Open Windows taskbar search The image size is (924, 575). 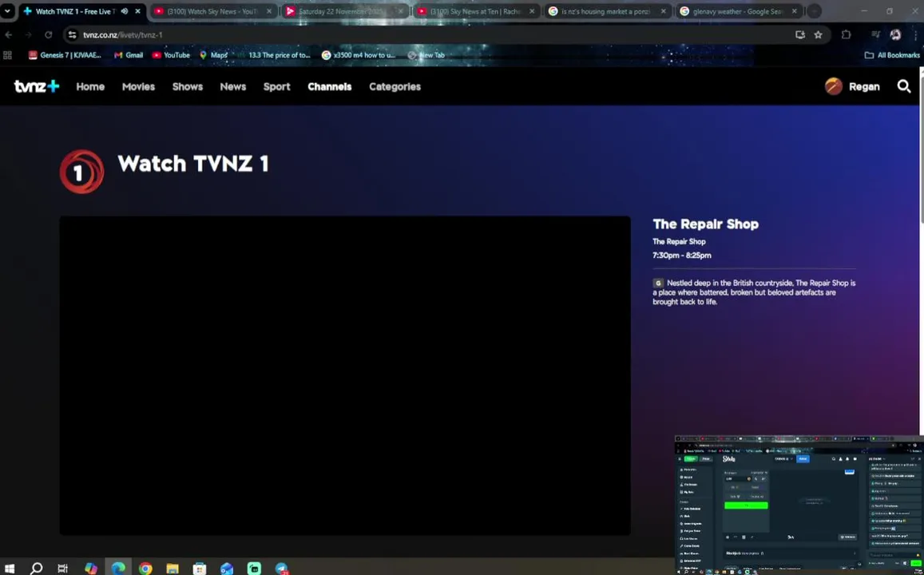[x=36, y=569]
